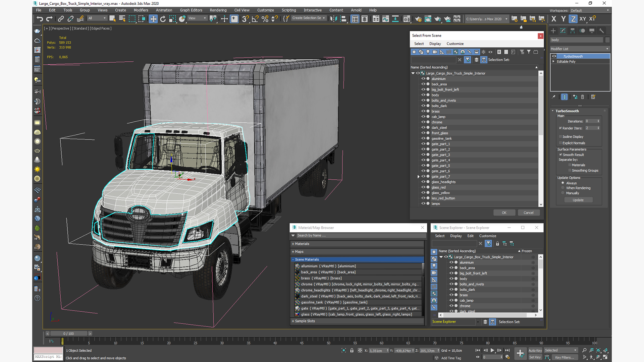The width and height of the screenshot is (644, 362).
Task: Open Customize menu in Select From Scene
Action: 455,44
